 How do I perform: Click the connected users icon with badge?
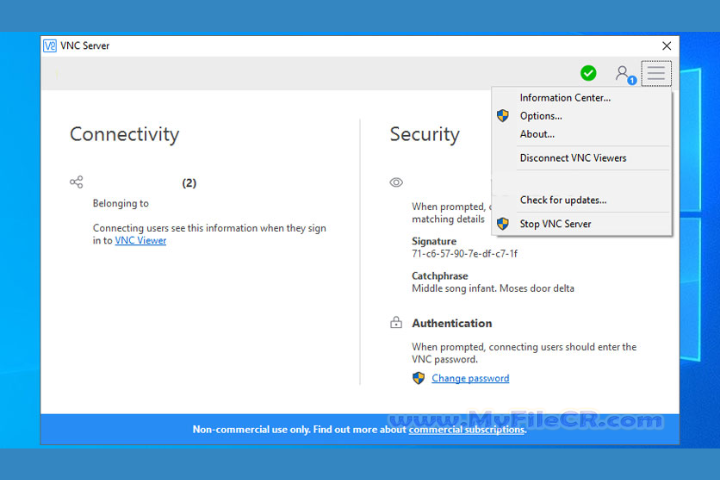click(x=625, y=74)
